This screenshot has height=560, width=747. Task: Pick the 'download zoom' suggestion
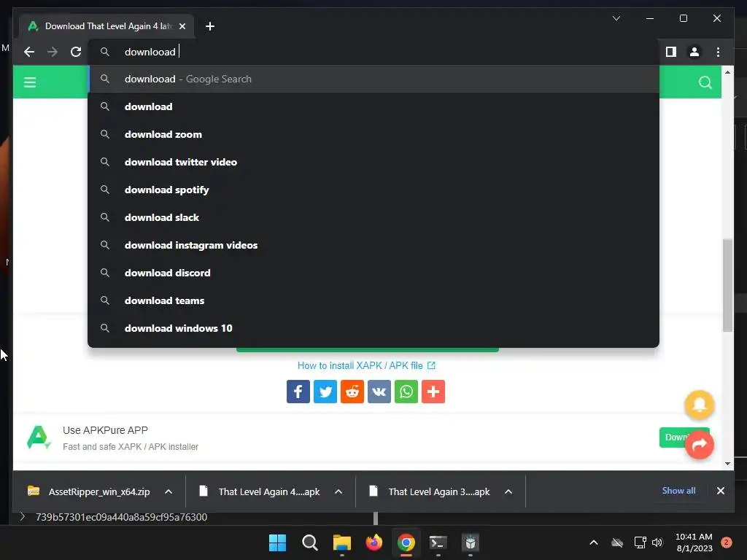[373, 134]
